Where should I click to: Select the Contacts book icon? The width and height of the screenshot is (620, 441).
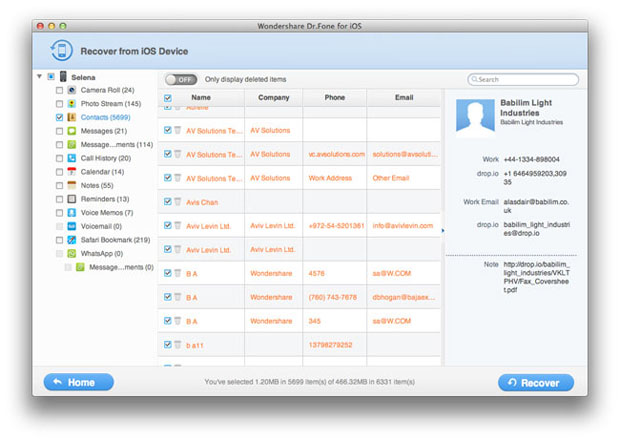coord(72,117)
